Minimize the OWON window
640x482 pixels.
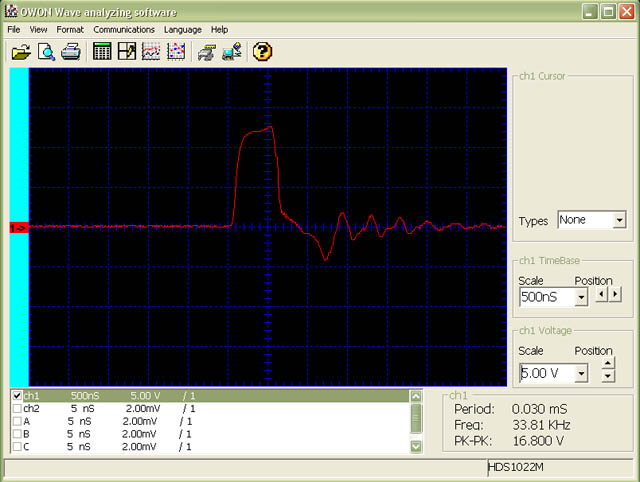point(589,11)
